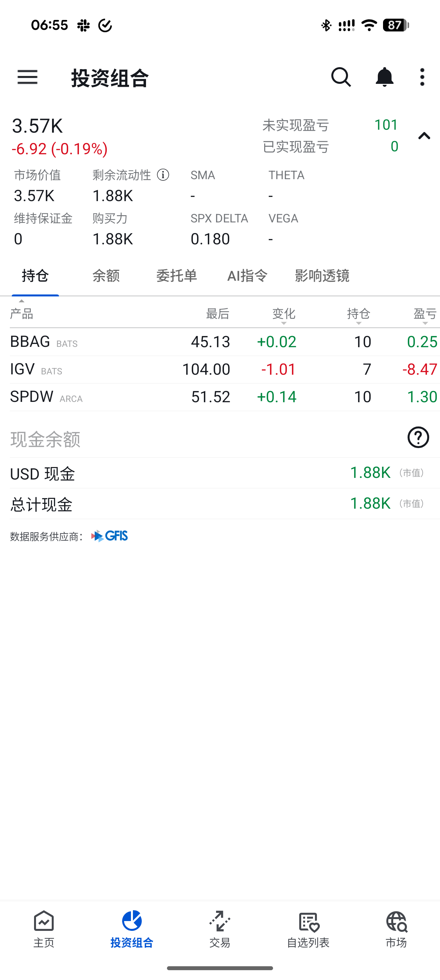
Task: Open the IGV position row
Action: tap(224, 369)
